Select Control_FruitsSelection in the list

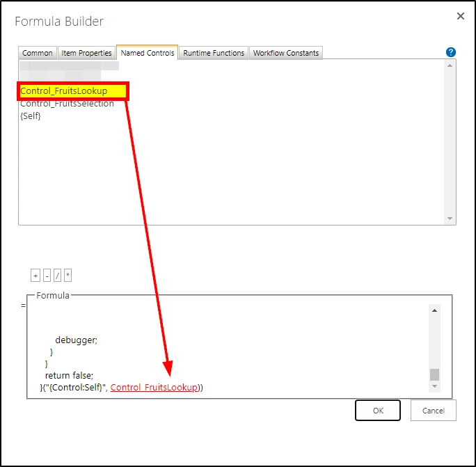tap(67, 104)
